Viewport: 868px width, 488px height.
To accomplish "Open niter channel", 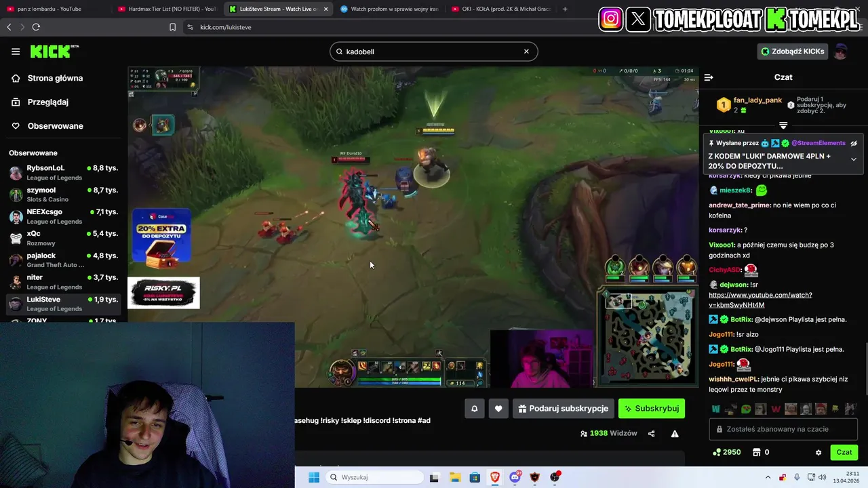I will [x=64, y=282].
